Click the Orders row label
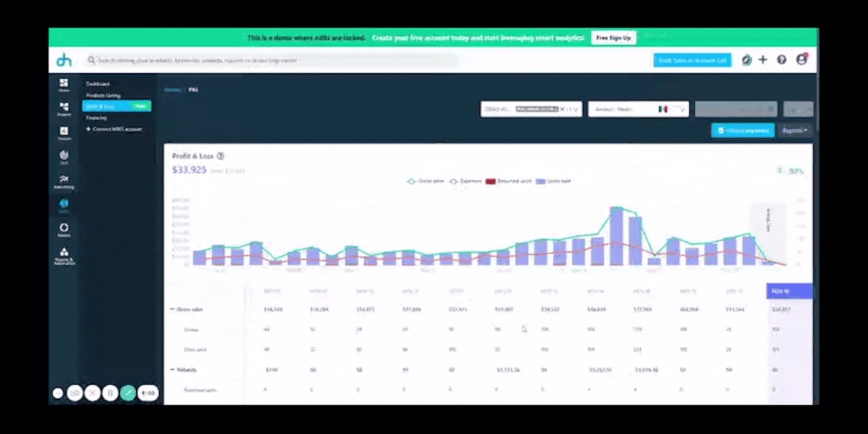The image size is (868, 434). [x=191, y=330]
